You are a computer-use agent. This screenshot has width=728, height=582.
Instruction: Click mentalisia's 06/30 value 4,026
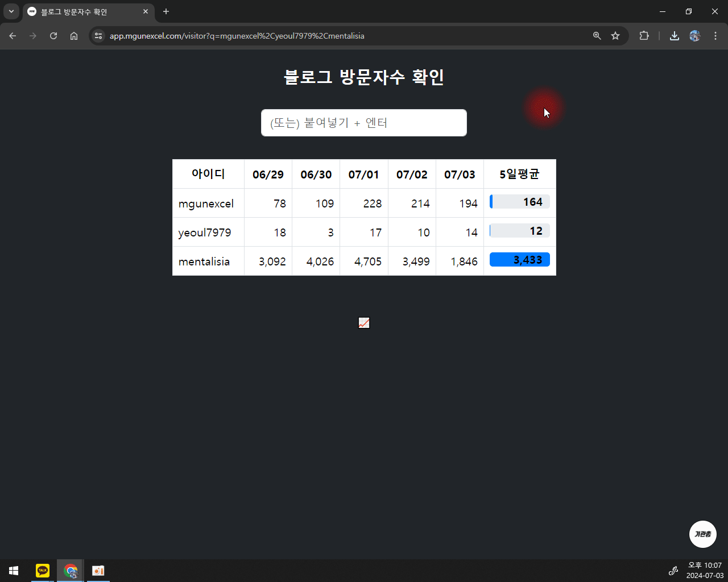coord(320,261)
